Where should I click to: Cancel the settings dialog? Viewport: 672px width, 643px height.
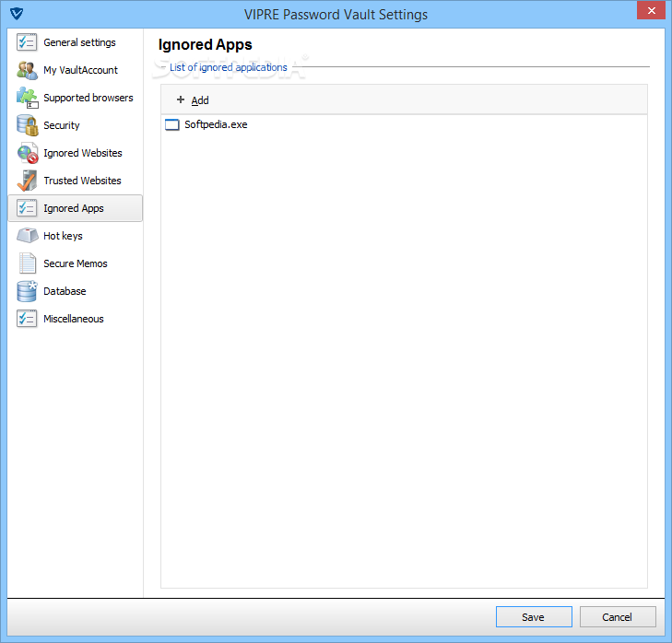618,617
